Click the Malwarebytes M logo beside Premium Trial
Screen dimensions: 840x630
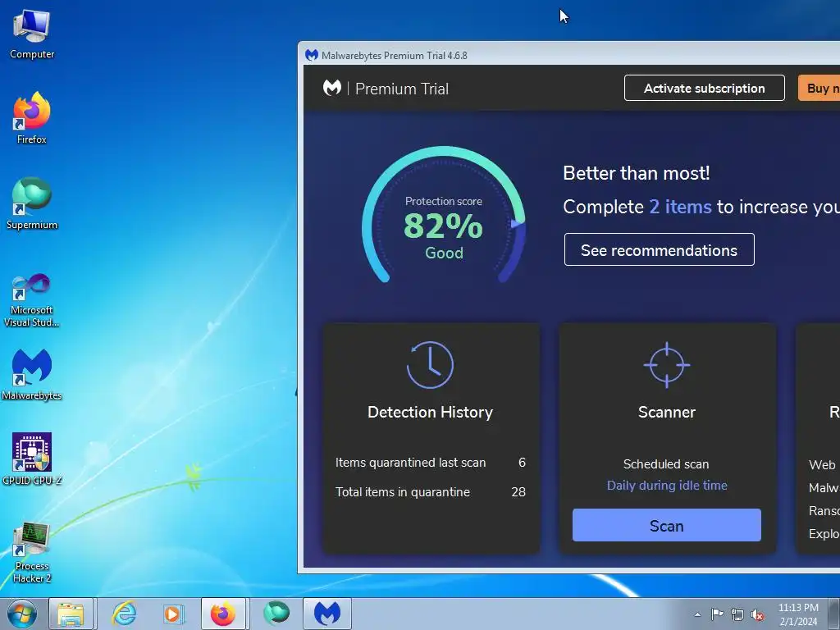point(332,88)
